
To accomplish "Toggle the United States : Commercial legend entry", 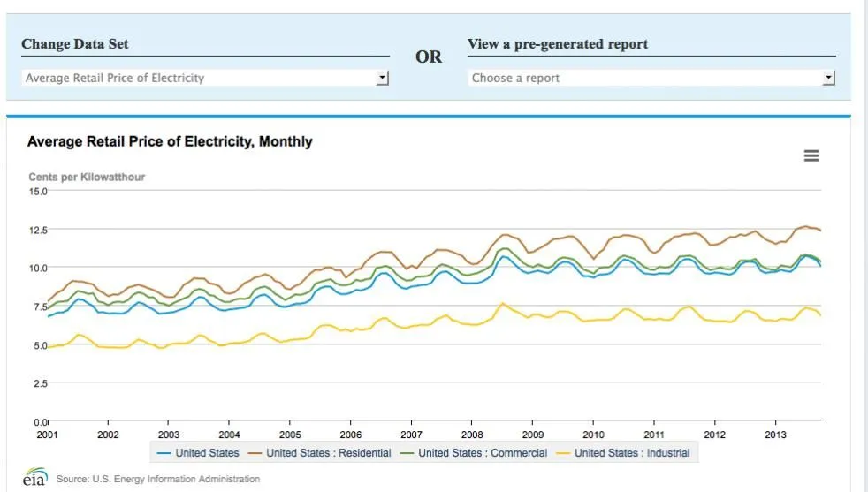I will click(478, 453).
